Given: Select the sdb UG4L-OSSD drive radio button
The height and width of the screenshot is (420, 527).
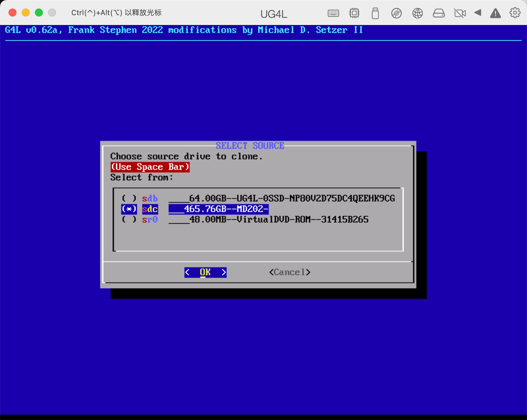Looking at the screenshot, I should [129, 198].
